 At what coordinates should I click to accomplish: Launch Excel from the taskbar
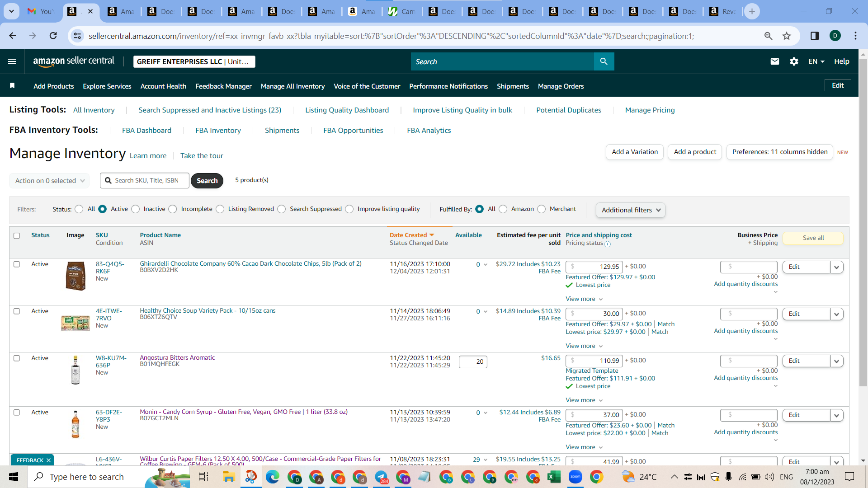[x=553, y=477]
